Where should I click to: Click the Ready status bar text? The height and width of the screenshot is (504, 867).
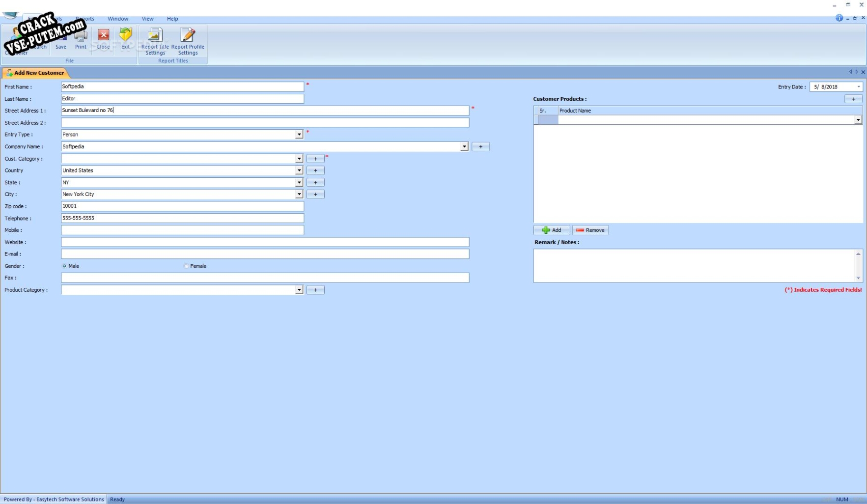click(117, 500)
